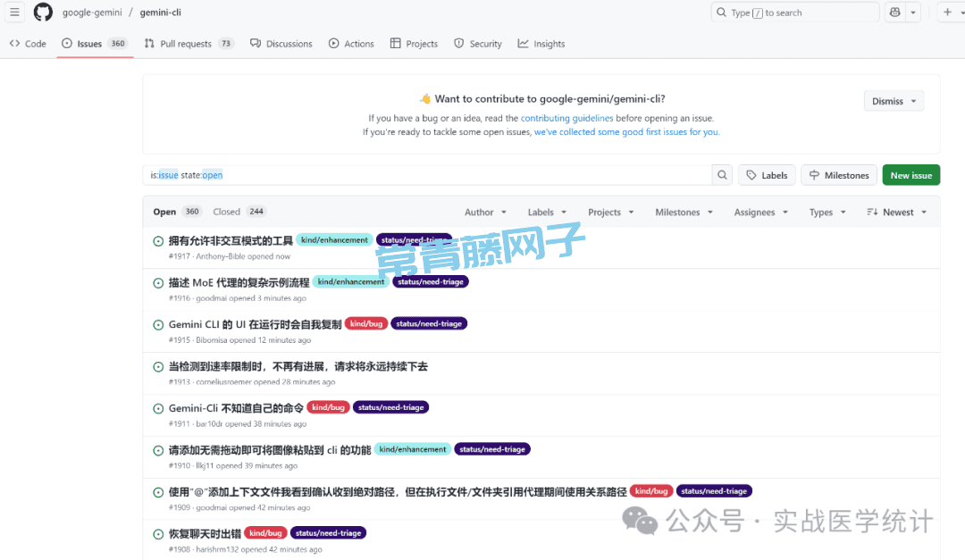The image size is (965, 560).
Task: Expand the Labels filter dropdown in list header
Action: (547, 213)
